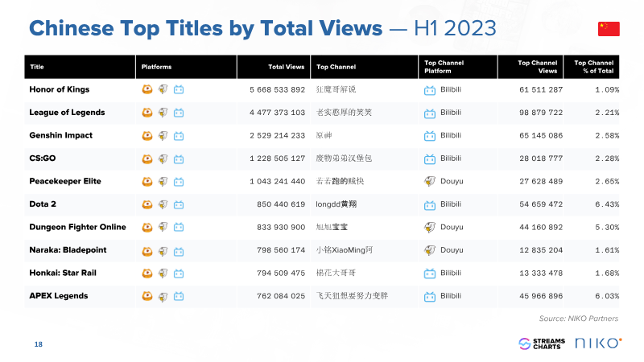Click the Title column header

pyautogui.click(x=37, y=67)
